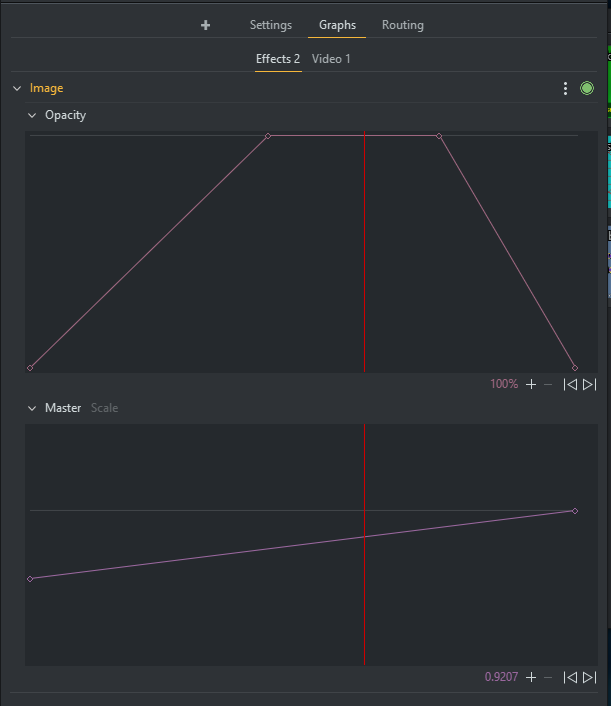Click the Scale label next to Master
Viewport: 611px width, 706px height.
(x=104, y=408)
